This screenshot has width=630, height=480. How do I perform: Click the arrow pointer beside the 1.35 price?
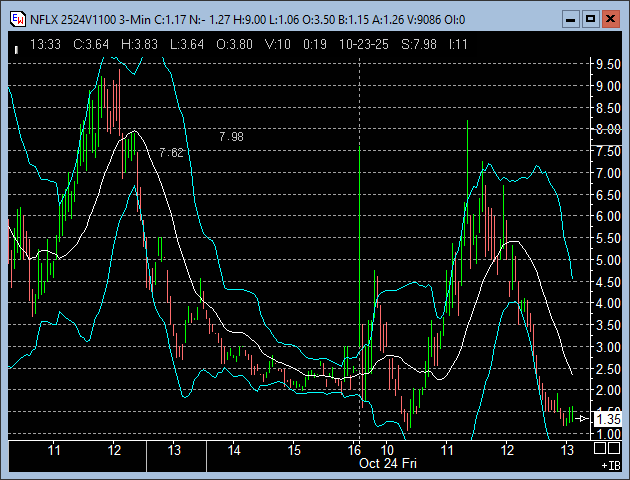581,418
